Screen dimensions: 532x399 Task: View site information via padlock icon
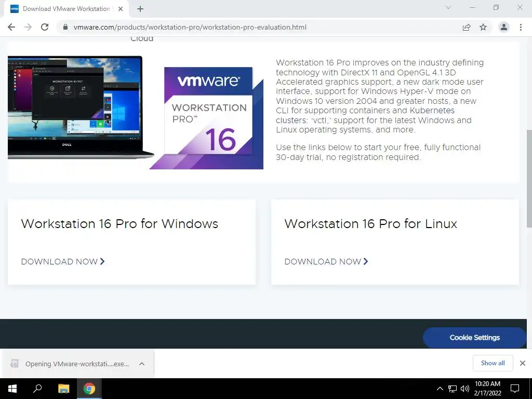pyautogui.click(x=65, y=27)
